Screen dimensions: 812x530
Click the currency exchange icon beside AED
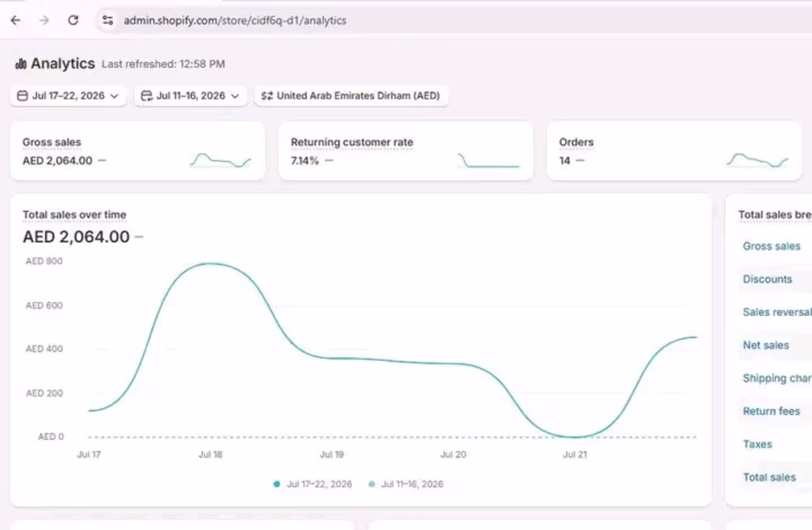click(x=266, y=96)
